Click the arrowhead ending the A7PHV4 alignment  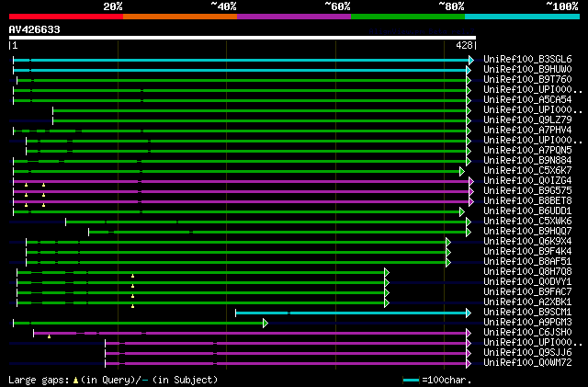[x=469, y=131]
